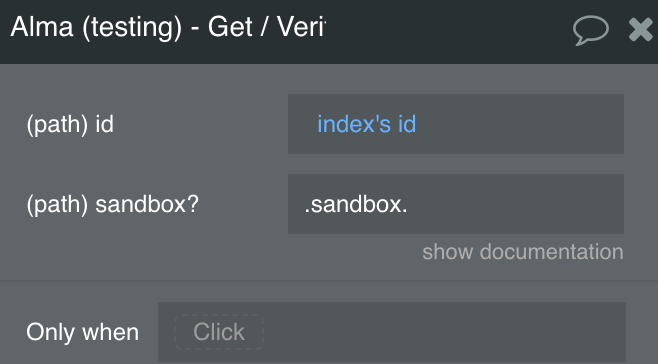This screenshot has width=658, height=364.
Task: Open the 'show documentation' link
Action: tap(523, 252)
